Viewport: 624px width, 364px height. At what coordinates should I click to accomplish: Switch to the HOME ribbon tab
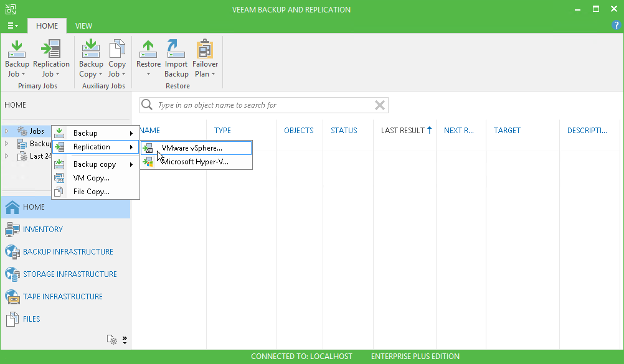coord(47,26)
